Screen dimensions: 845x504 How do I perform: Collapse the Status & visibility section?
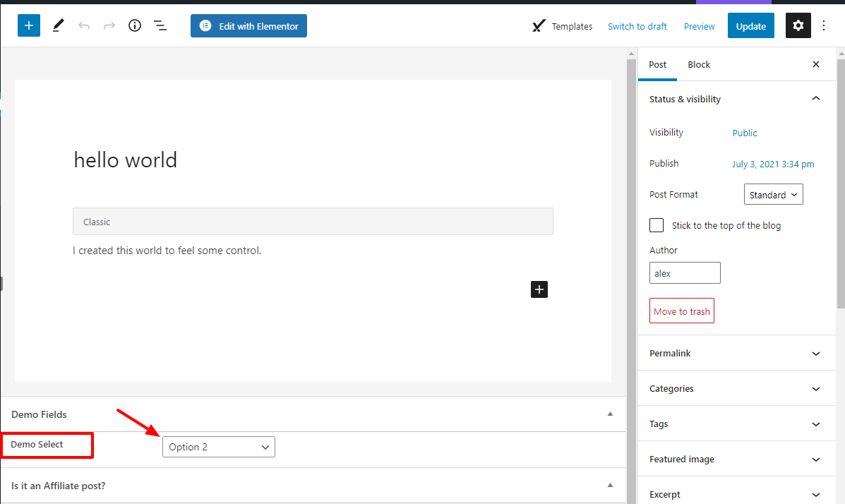[816, 99]
